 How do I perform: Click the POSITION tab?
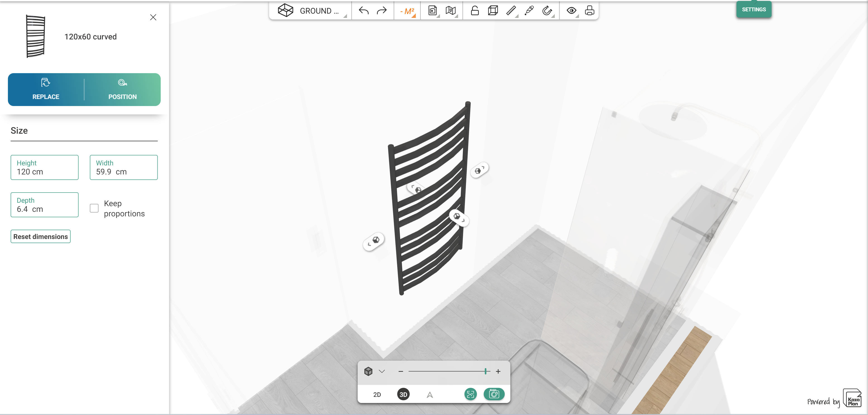coord(122,89)
